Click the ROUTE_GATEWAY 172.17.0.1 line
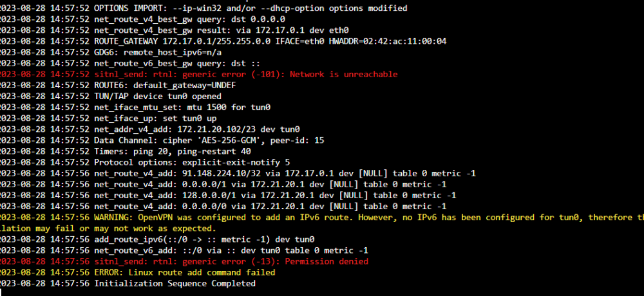The width and height of the screenshot is (644, 296). pyautogui.click(x=223, y=41)
